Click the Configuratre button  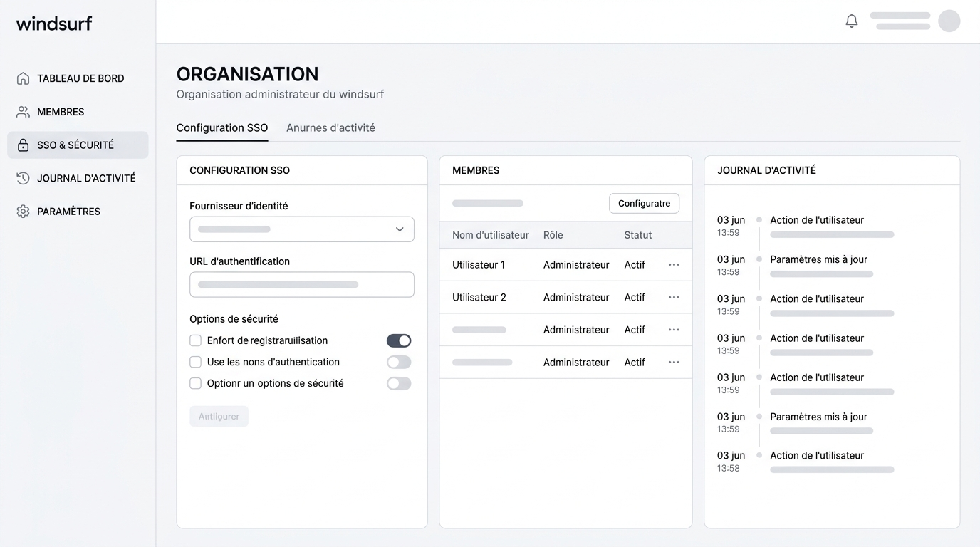click(x=644, y=203)
